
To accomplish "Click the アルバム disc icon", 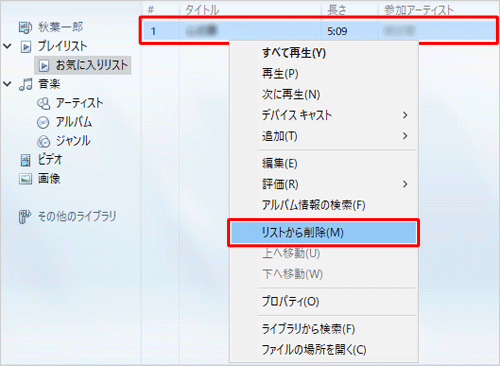I will [43, 122].
